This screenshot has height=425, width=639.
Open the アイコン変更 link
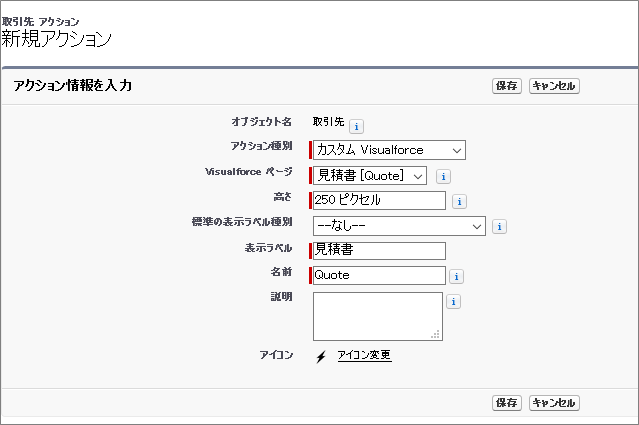(x=364, y=356)
